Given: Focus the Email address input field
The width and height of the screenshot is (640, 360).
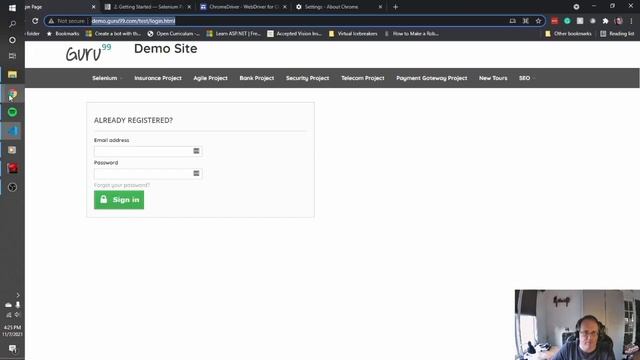Looking at the screenshot, I should pyautogui.click(x=148, y=151).
